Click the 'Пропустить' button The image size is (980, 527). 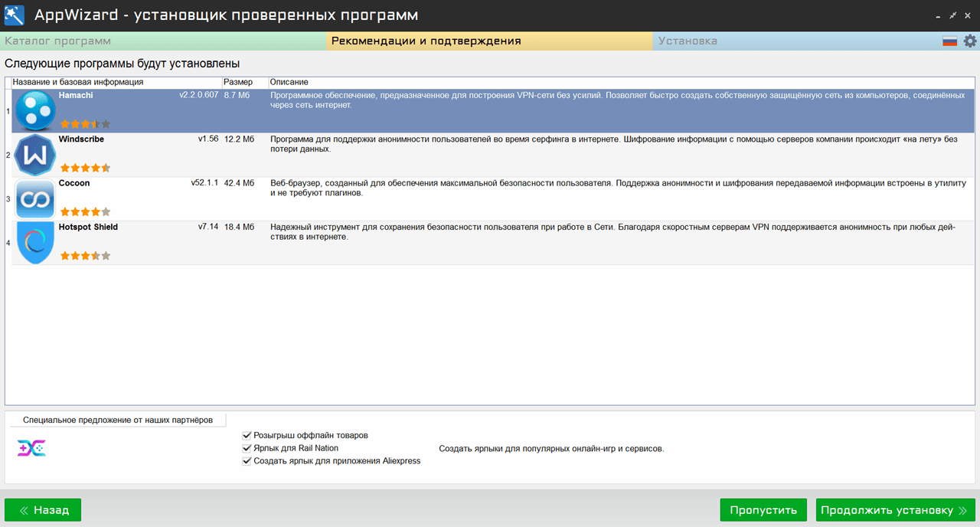(763, 510)
